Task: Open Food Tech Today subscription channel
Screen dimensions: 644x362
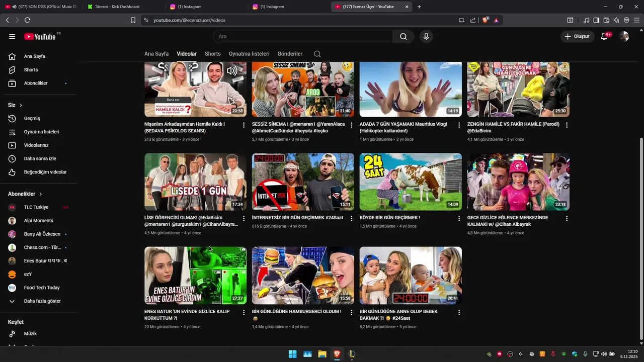Action: click(40, 288)
